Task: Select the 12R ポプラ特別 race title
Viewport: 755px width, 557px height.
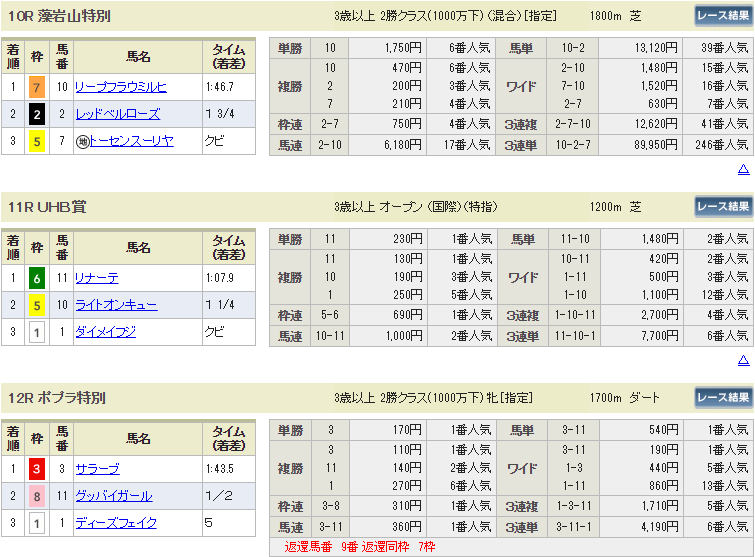Action: [57, 398]
